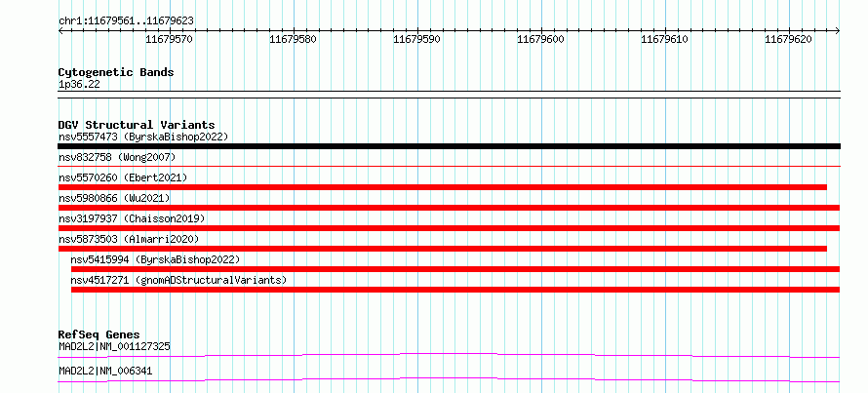Click the magenta line of MAD2L2|NM_006341
Image resolution: width=868 pixels, height=393 pixels.
449,379
